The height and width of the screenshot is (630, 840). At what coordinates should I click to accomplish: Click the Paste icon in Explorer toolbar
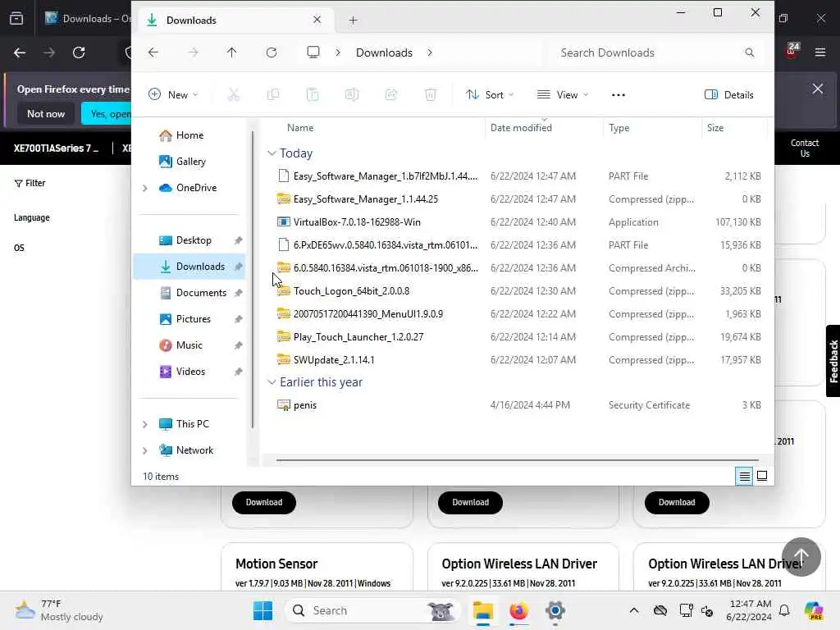coord(313,95)
